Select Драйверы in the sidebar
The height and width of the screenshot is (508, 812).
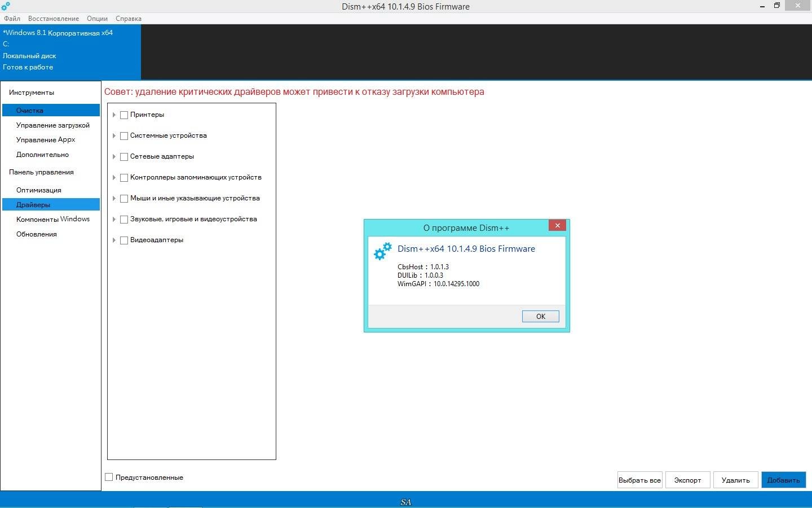coord(51,204)
